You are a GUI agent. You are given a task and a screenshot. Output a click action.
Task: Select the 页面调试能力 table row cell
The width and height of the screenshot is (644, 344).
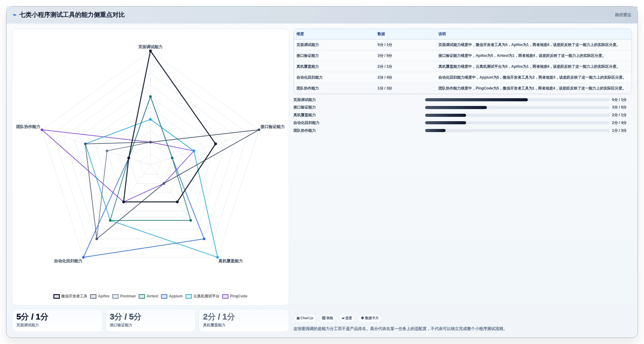click(308, 45)
